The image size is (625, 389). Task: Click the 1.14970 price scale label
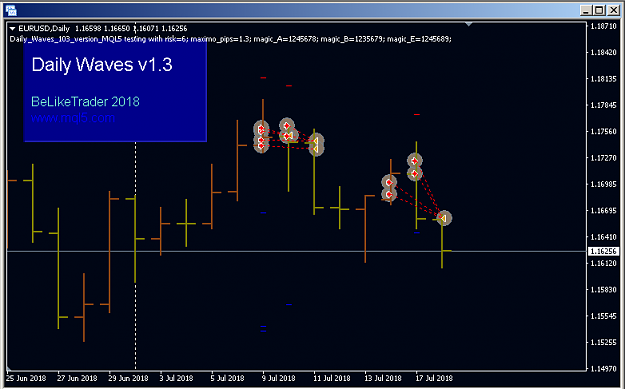[603, 369]
